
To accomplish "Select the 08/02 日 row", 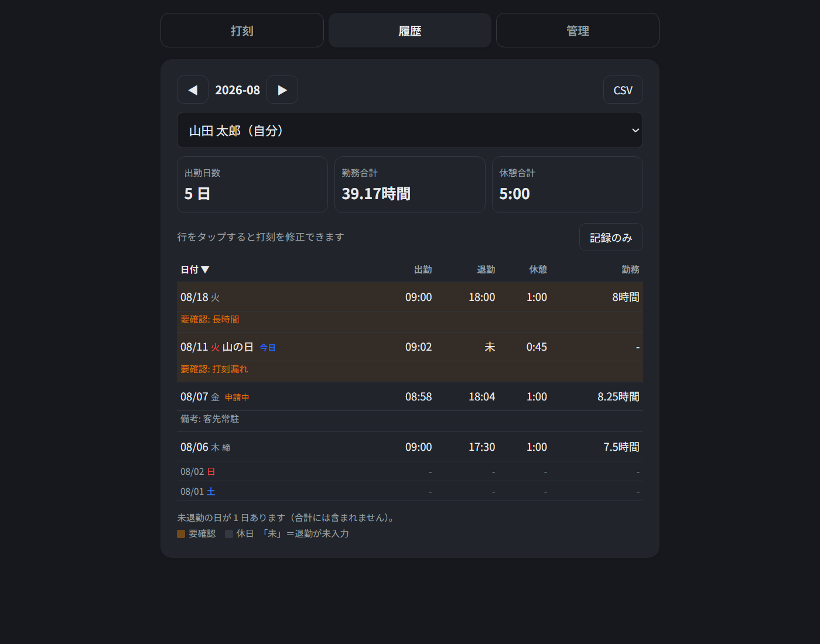I will [x=410, y=471].
